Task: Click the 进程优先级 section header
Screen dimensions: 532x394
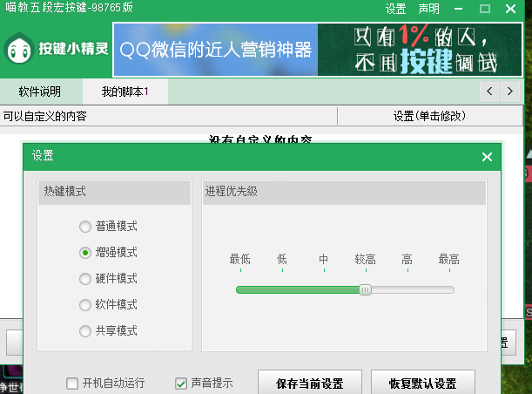Action: point(345,192)
